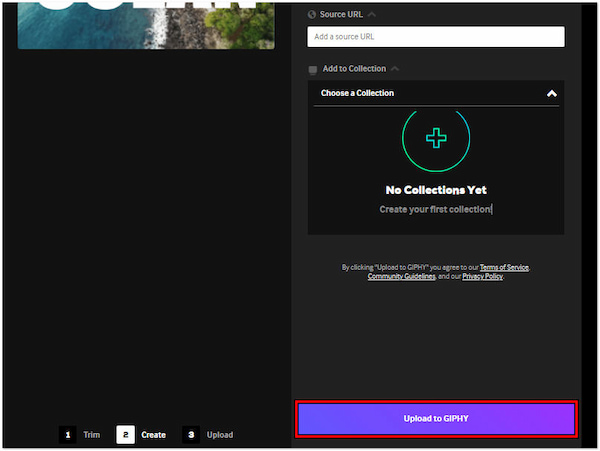Open the Privacy Policy link
The height and width of the screenshot is (451, 600).
pyautogui.click(x=483, y=276)
